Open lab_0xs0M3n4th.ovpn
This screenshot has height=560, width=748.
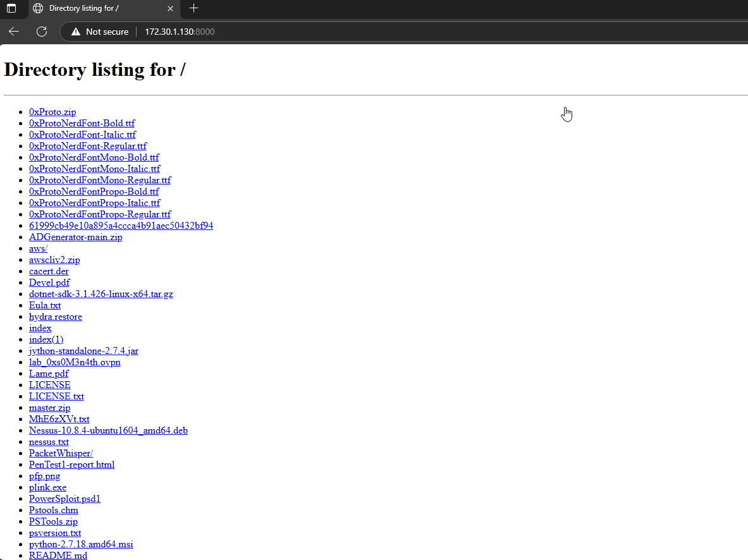[x=75, y=363]
